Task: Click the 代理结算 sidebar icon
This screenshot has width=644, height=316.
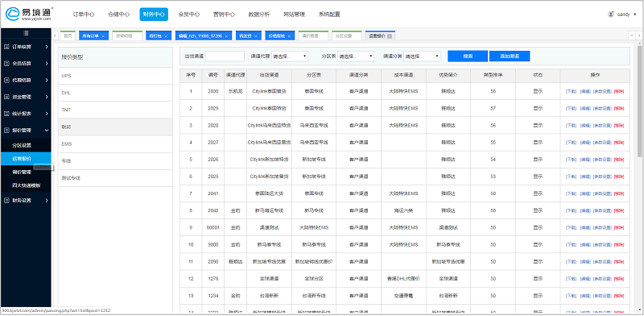Action: pyautogui.click(x=6, y=81)
